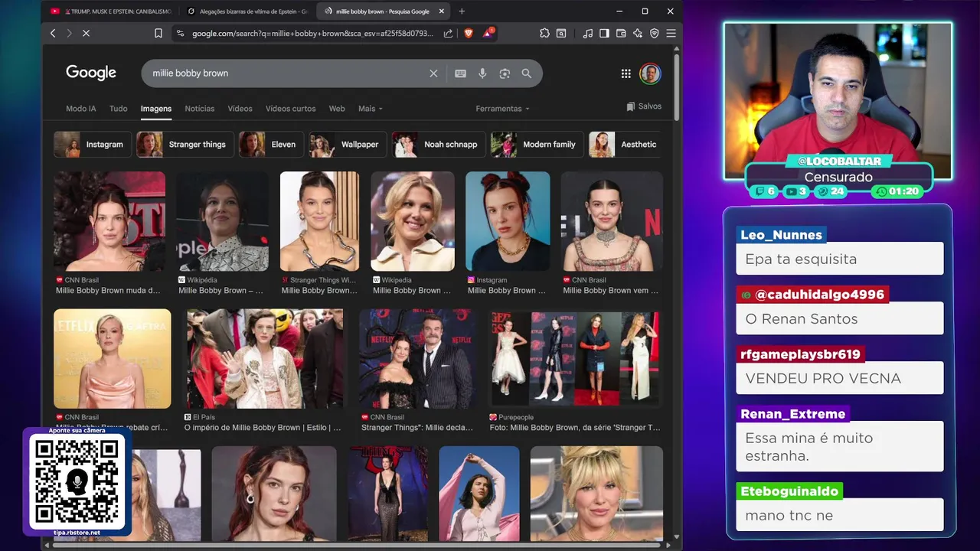Viewport: 980px width, 551px height.
Task: Open the Google account avatar
Action: click(x=650, y=73)
